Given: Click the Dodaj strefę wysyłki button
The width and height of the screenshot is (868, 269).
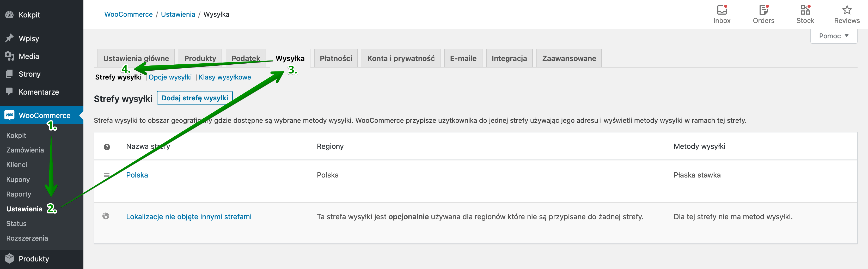Looking at the screenshot, I should point(195,98).
